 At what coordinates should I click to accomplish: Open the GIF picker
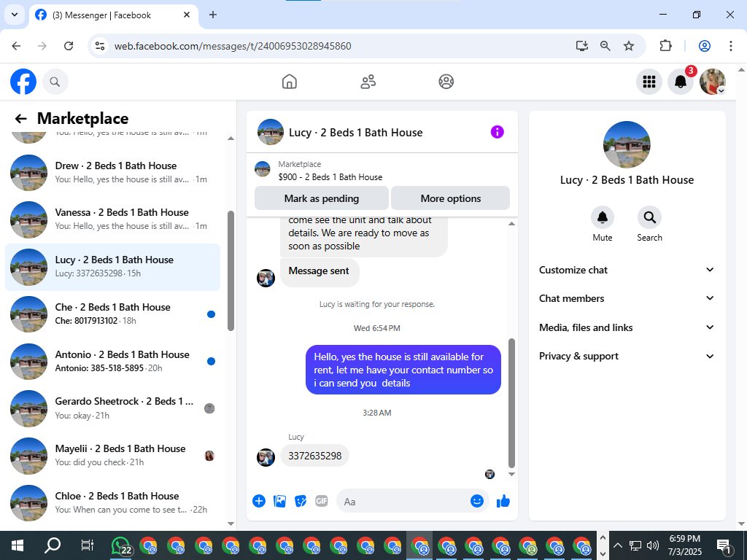coord(322,501)
